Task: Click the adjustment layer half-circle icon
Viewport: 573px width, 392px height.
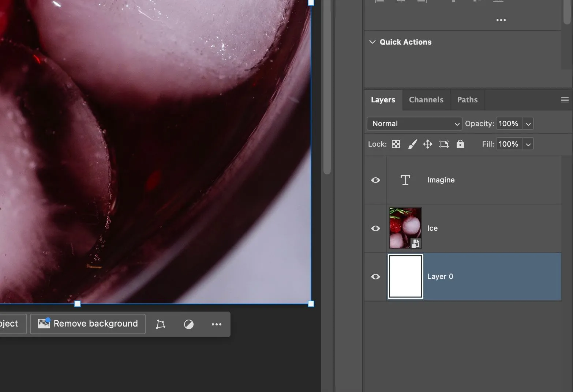Action: (188, 324)
